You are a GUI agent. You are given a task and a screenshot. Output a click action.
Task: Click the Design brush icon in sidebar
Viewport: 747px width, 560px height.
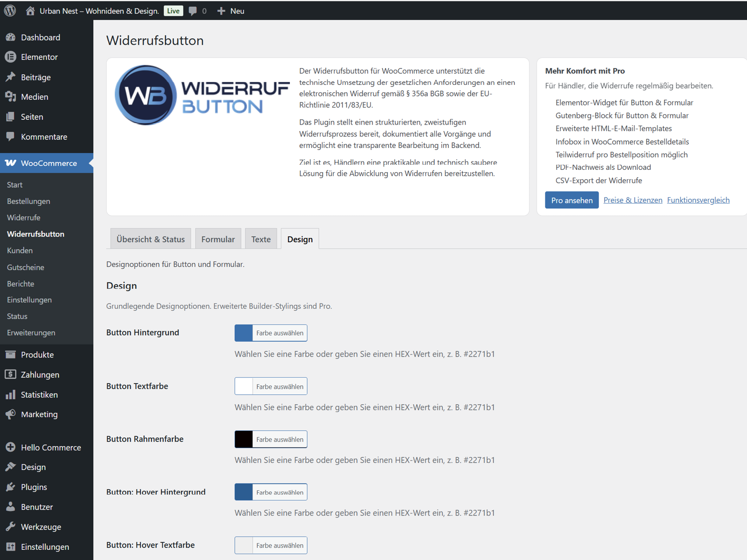tap(10, 467)
